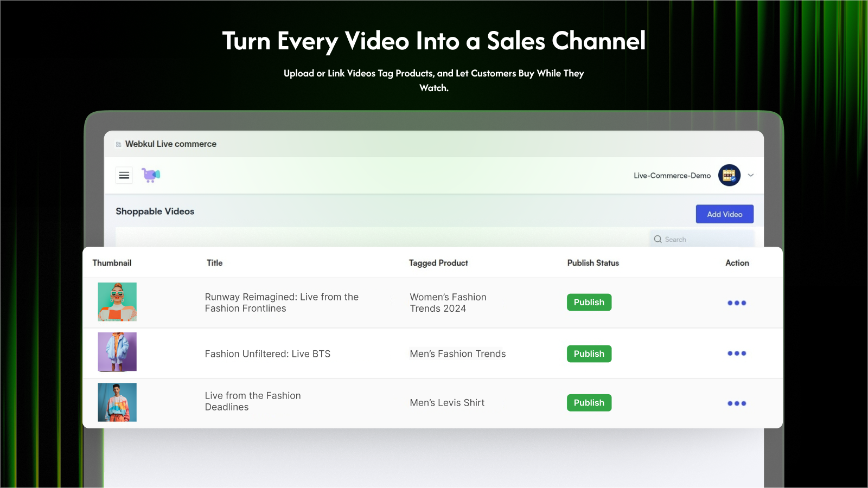The width and height of the screenshot is (868, 488).
Task: Open the Fashion Unfiltered video thumbnail
Action: pyautogui.click(x=117, y=352)
